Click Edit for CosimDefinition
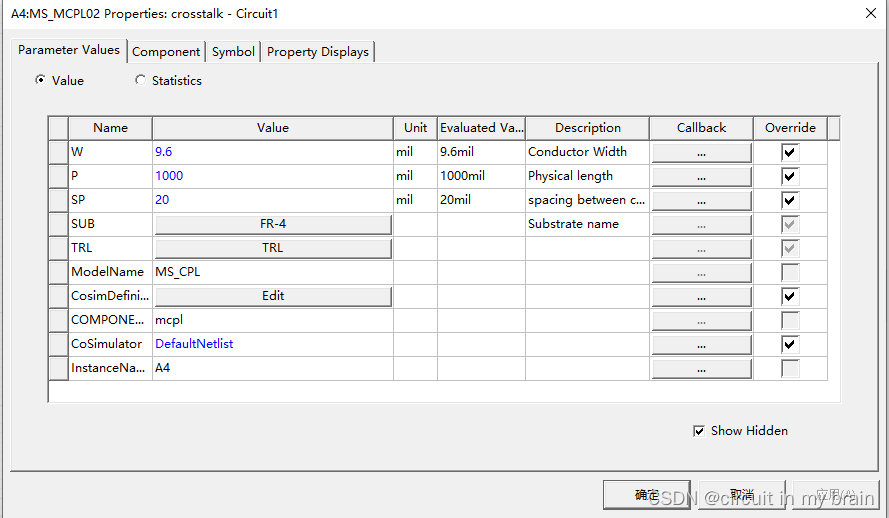 pos(272,296)
